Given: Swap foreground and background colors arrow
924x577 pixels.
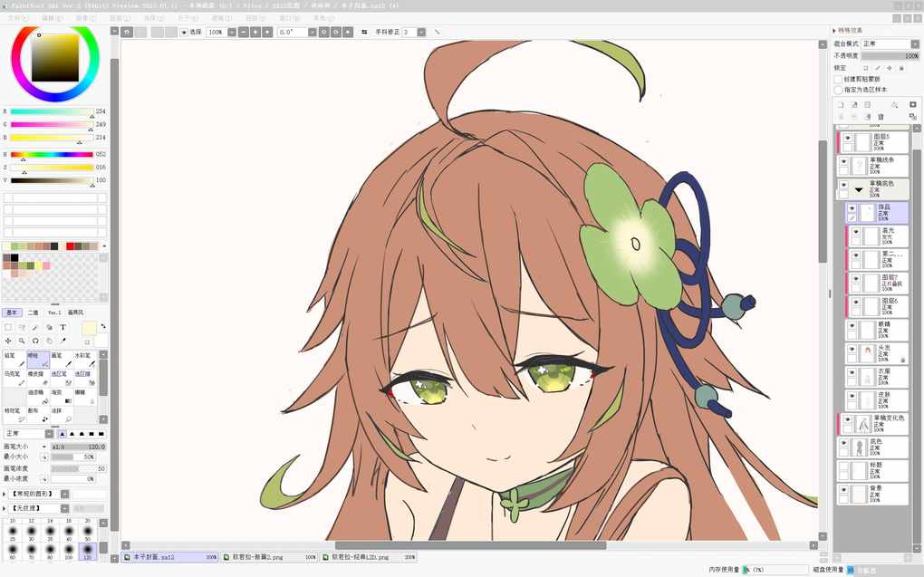Looking at the screenshot, I should click(103, 326).
